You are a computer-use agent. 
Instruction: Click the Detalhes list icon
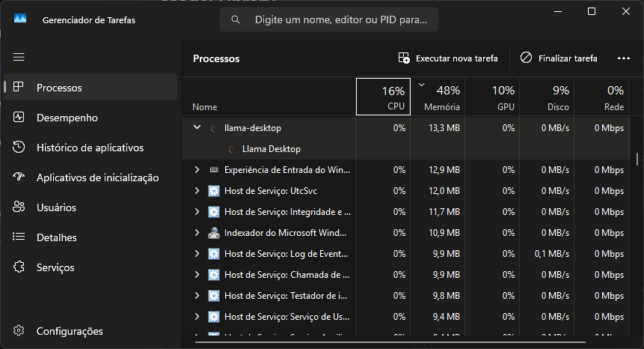pos(19,237)
